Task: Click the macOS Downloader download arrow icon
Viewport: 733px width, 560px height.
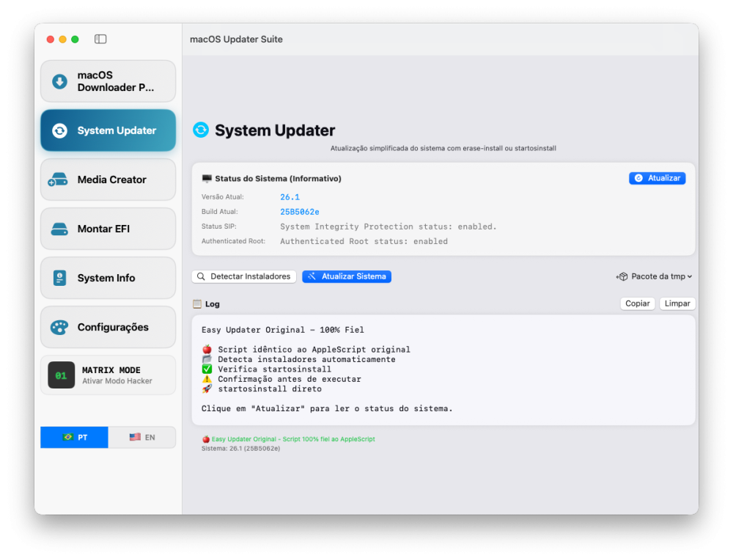Action: pos(59,81)
